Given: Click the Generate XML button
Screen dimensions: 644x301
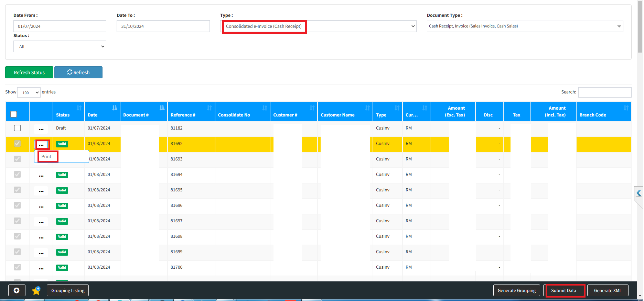Looking at the screenshot, I should point(608,291).
